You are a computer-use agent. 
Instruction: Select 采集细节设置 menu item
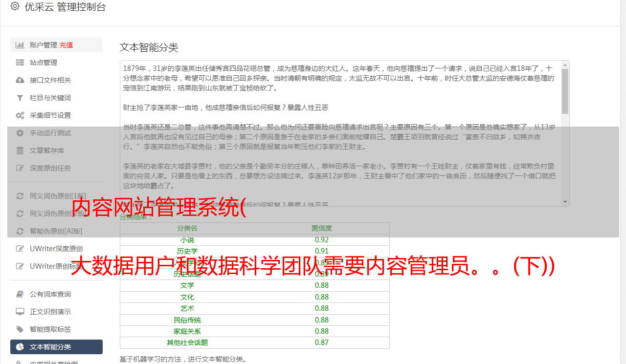pos(56,115)
